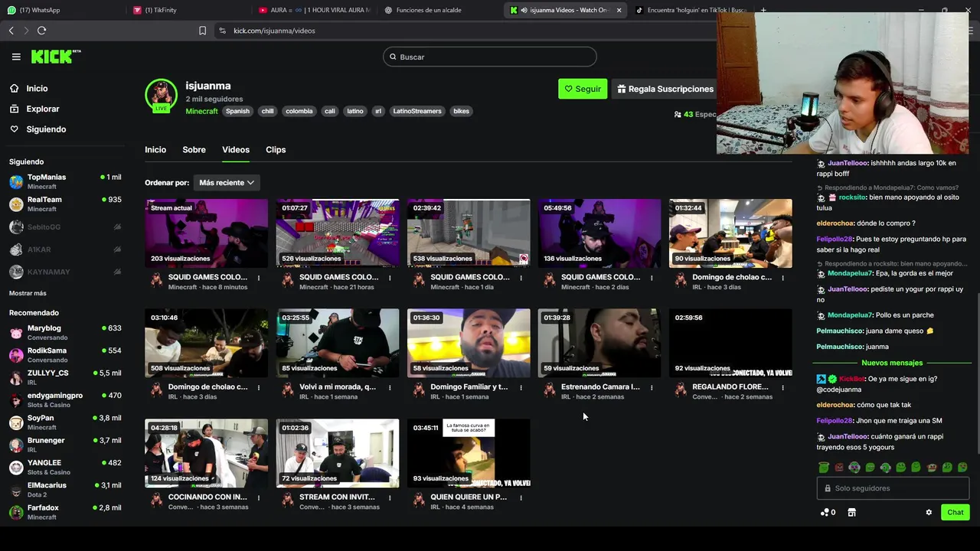Open options menu for hace 2 días SQUID video
The height and width of the screenshot is (551, 980).
[652, 278]
